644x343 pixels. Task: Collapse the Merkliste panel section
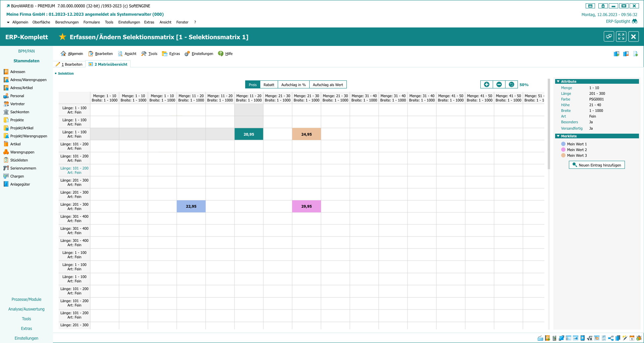(558, 136)
